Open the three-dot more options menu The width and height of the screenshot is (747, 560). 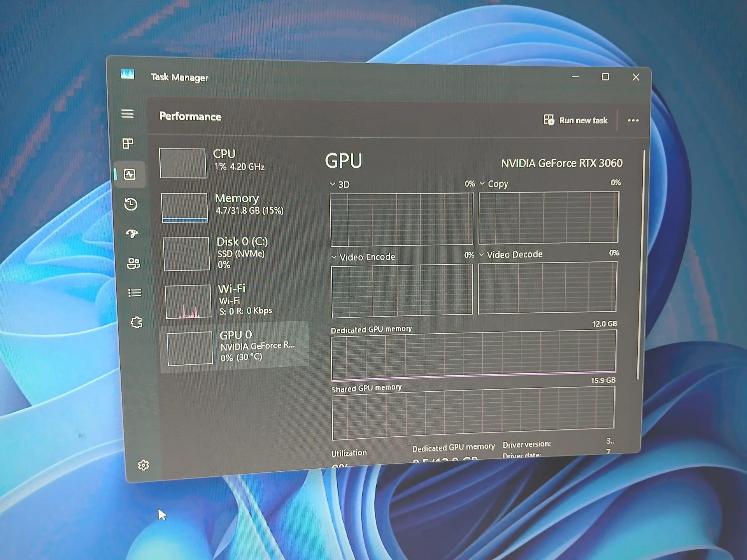pyautogui.click(x=633, y=121)
